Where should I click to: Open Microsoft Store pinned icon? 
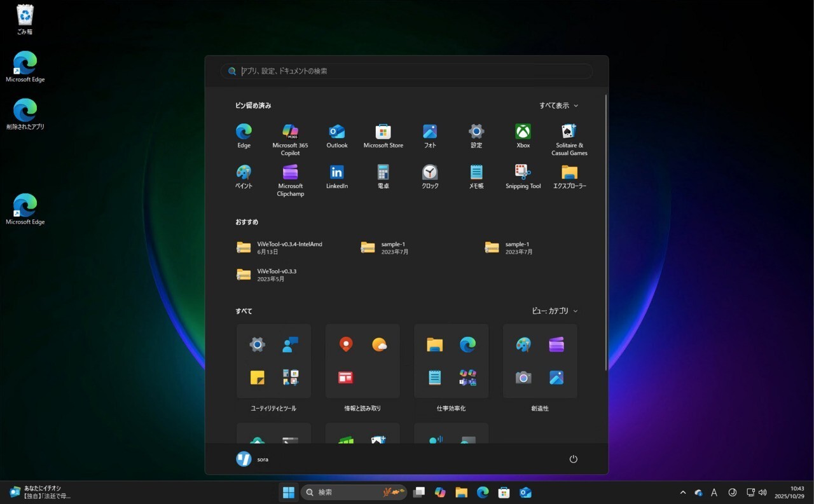click(x=383, y=132)
